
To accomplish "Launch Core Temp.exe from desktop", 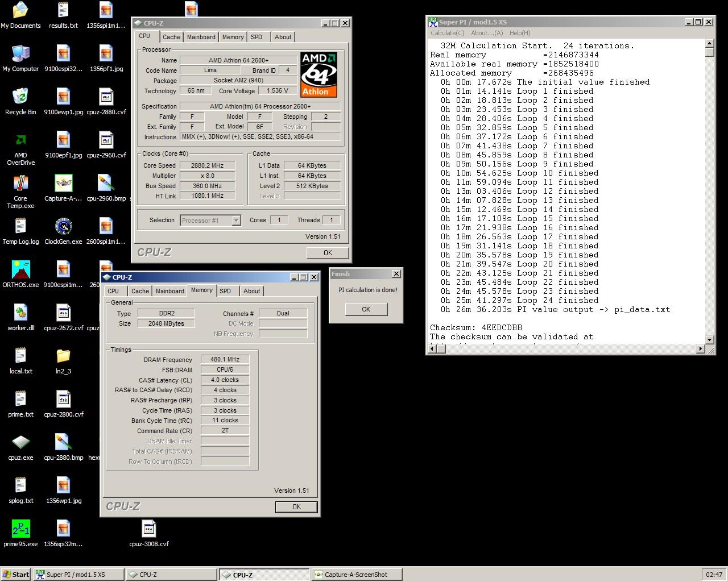I will point(20,192).
